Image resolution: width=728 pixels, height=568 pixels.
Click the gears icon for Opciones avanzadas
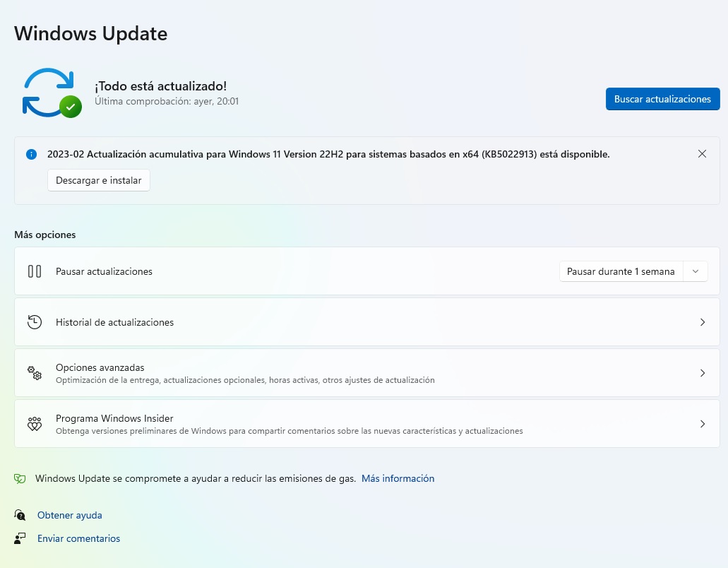pos(35,373)
